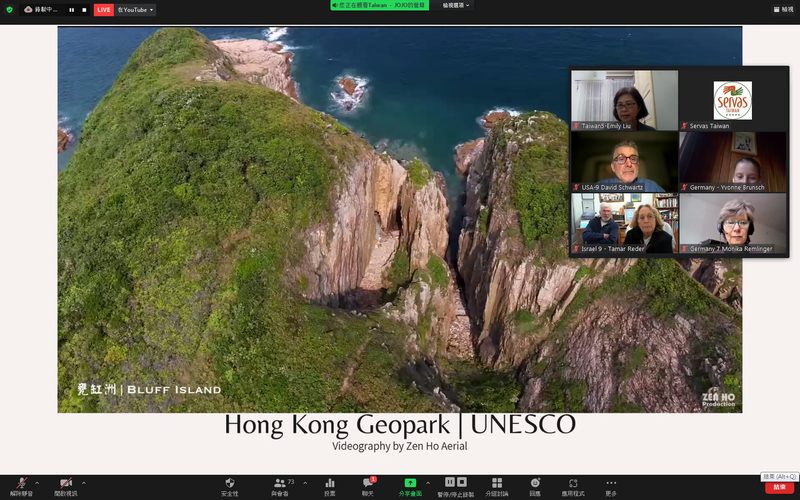Image resolution: width=800 pixels, height=500 pixels.
Task: Stop the recording with top square button
Action: pos(84,10)
